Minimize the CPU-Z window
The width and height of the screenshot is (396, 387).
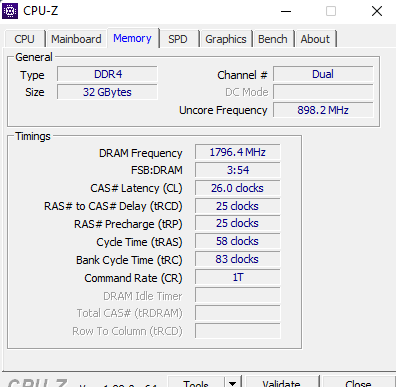[286, 11]
